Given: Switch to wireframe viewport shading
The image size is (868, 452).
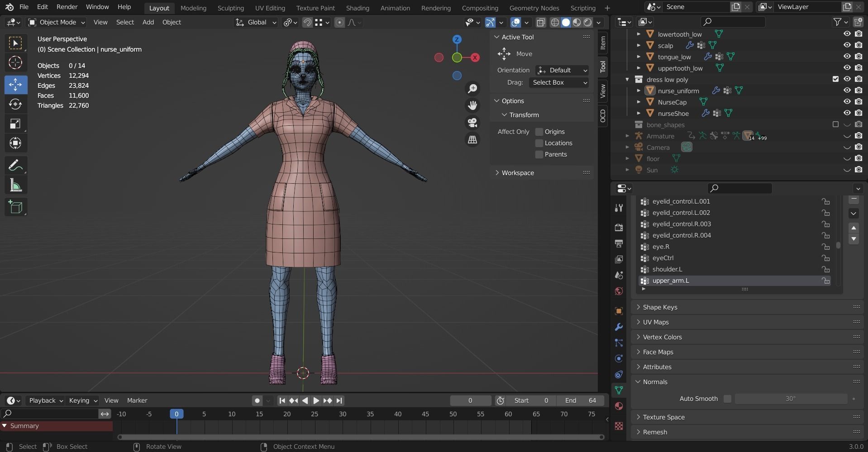Looking at the screenshot, I should (555, 22).
